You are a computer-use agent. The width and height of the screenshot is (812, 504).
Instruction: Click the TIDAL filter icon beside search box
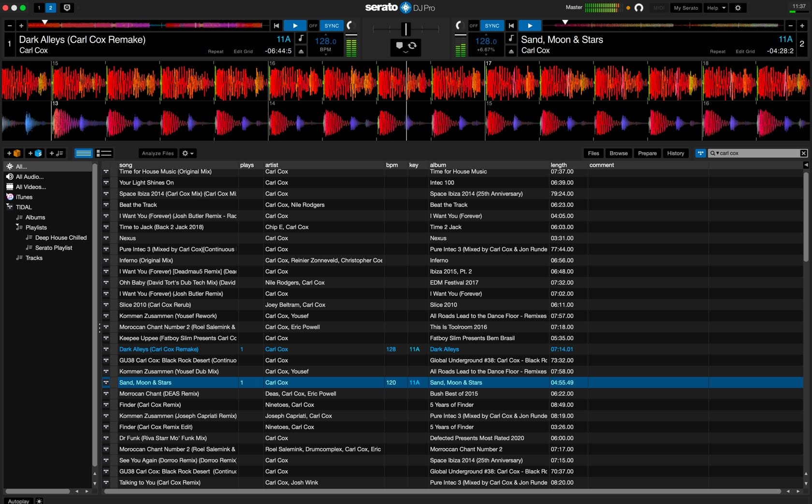click(700, 153)
